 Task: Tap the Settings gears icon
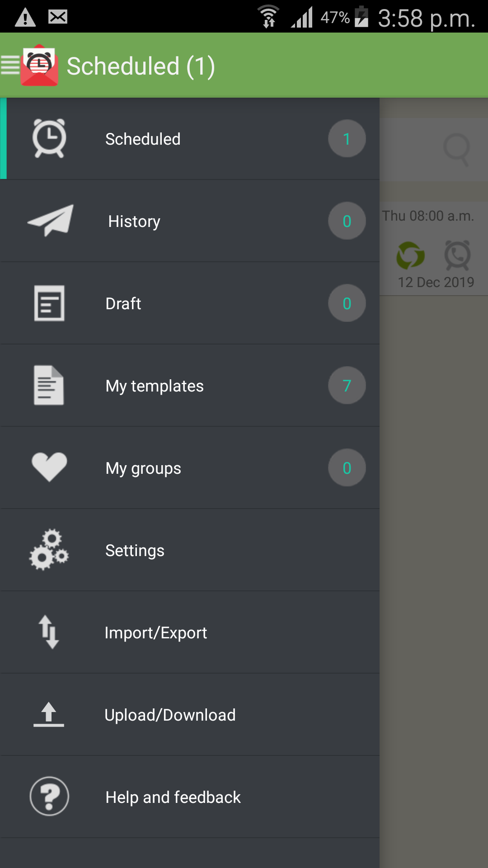[x=49, y=550]
